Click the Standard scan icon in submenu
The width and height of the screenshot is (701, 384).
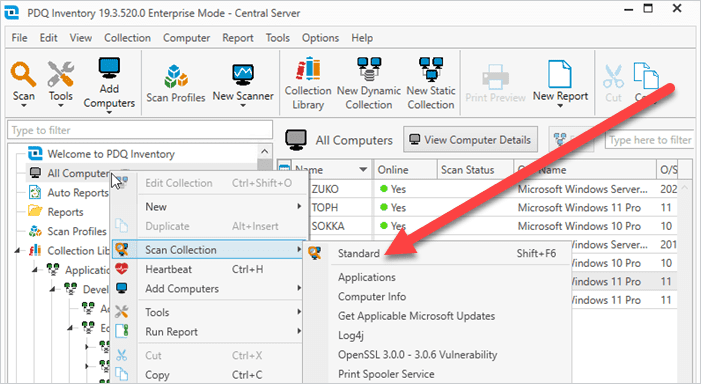[x=315, y=253]
